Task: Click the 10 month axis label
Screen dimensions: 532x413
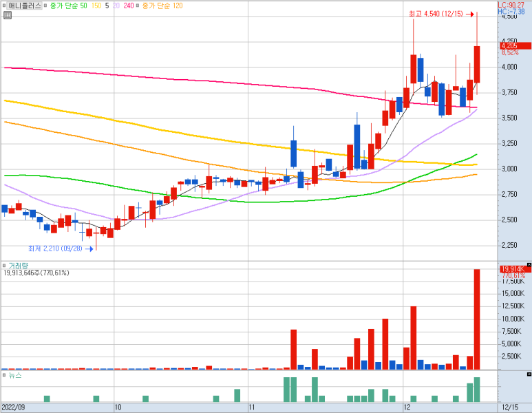Action: click(118, 407)
